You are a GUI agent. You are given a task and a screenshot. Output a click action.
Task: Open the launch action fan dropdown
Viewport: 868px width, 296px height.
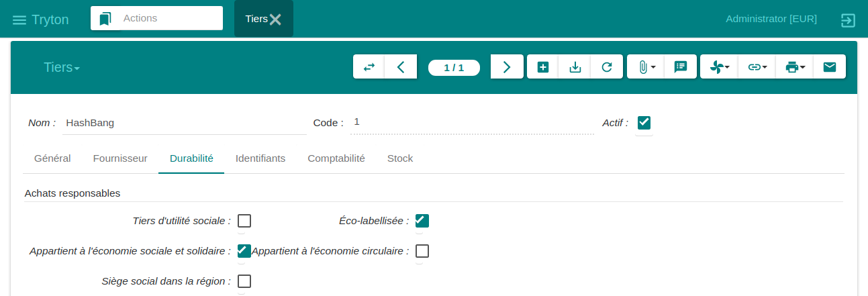(x=719, y=67)
